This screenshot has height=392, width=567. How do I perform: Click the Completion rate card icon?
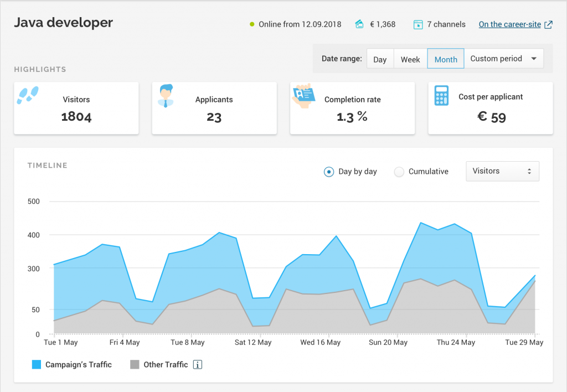303,96
